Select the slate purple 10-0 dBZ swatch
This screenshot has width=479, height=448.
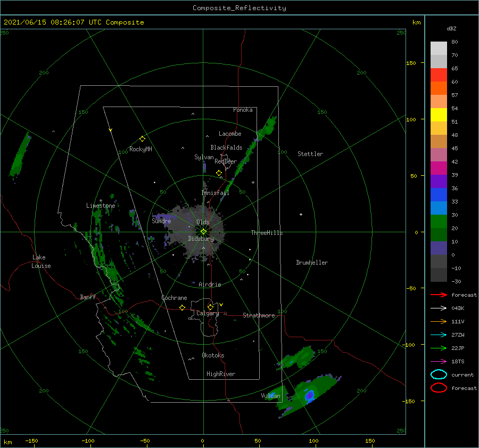(x=439, y=248)
